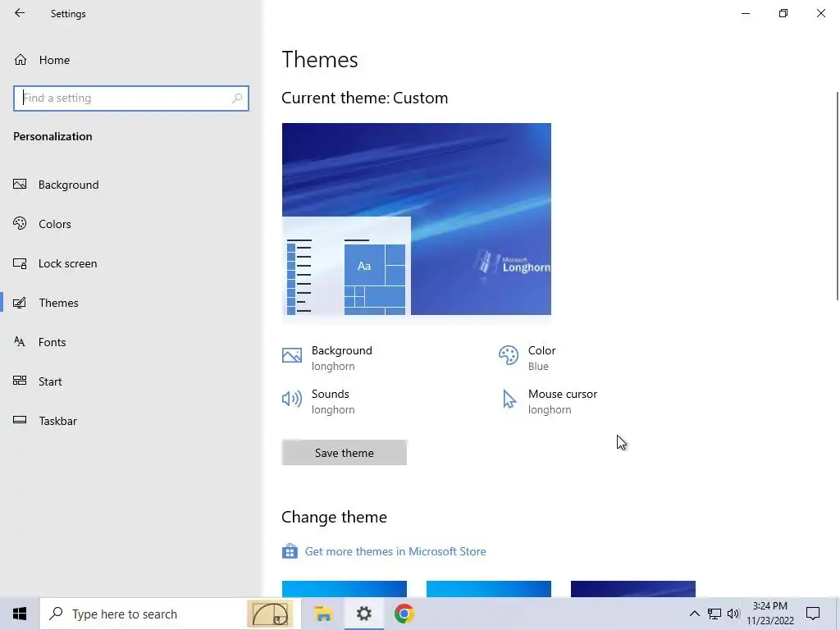Image resolution: width=840 pixels, height=630 pixels.
Task: Select the third dark-blue theme thumbnail
Action: point(633,588)
